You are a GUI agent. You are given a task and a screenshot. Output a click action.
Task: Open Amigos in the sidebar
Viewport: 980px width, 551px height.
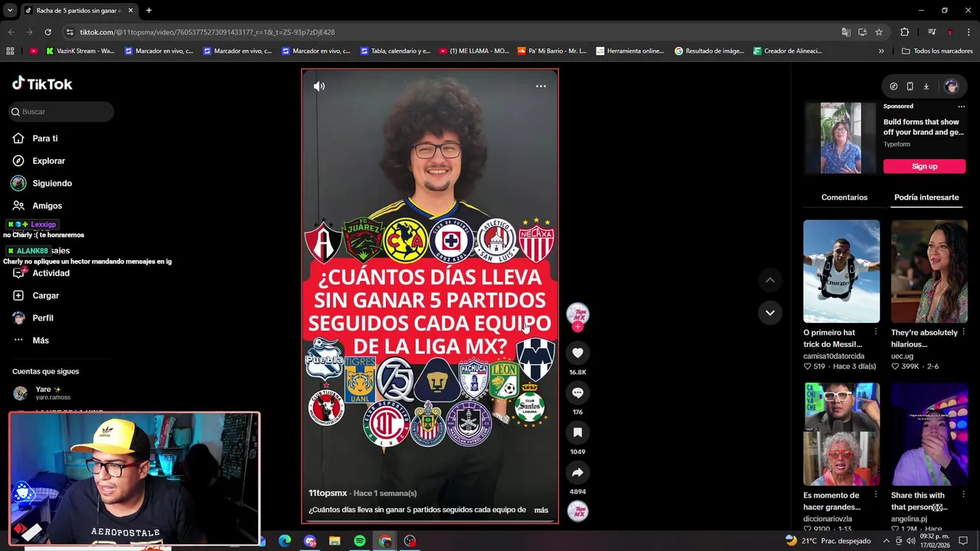point(47,206)
